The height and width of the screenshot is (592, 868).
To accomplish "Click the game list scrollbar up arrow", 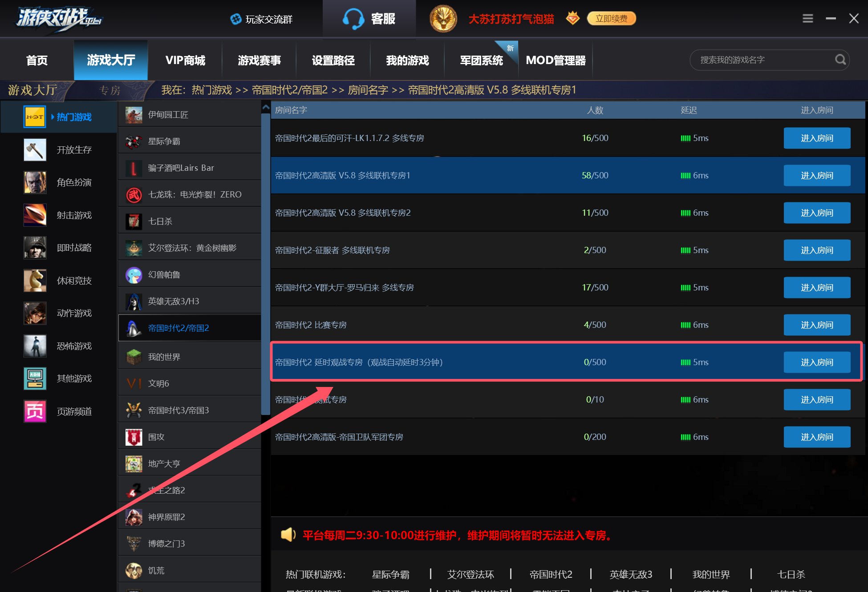I will (266, 108).
